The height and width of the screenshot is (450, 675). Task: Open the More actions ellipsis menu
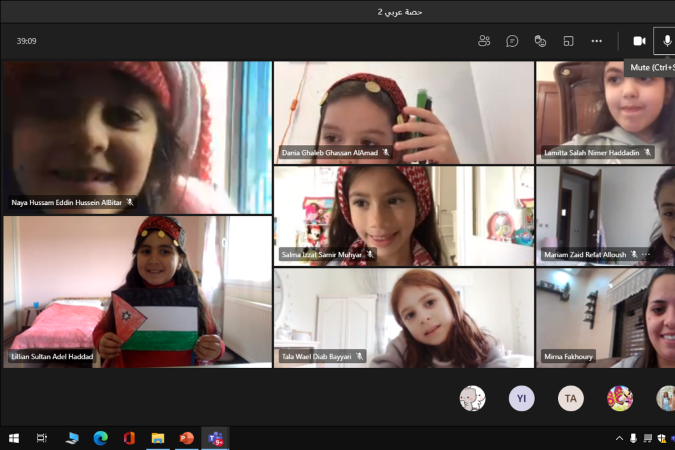click(597, 41)
